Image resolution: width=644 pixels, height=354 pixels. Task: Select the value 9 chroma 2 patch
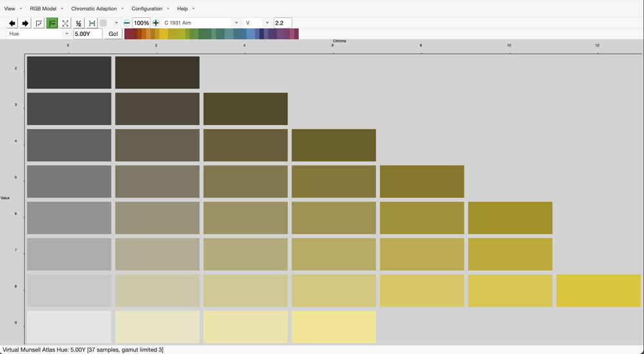point(157,327)
